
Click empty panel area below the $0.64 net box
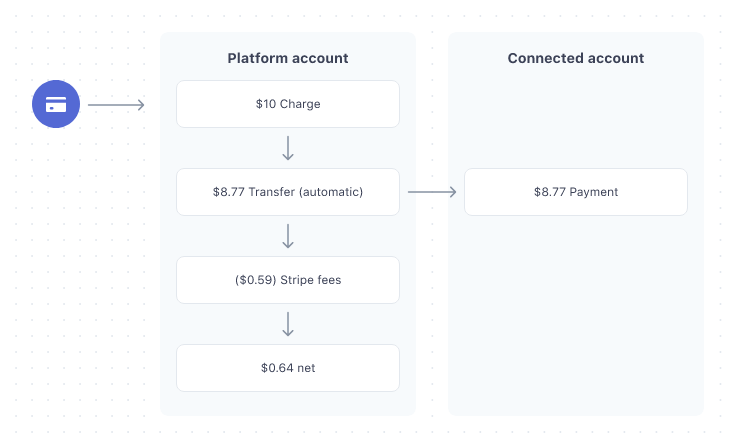click(x=288, y=403)
